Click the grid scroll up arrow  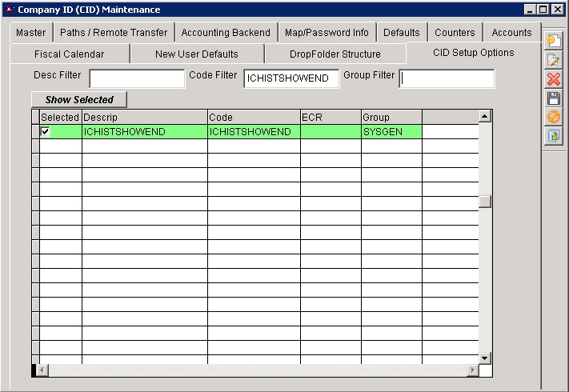[x=484, y=117]
